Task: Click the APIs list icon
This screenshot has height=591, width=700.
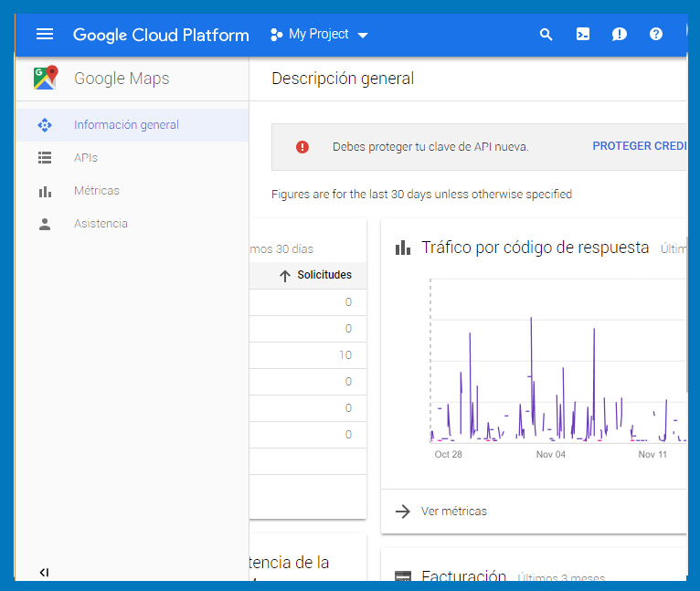Action: 45,158
